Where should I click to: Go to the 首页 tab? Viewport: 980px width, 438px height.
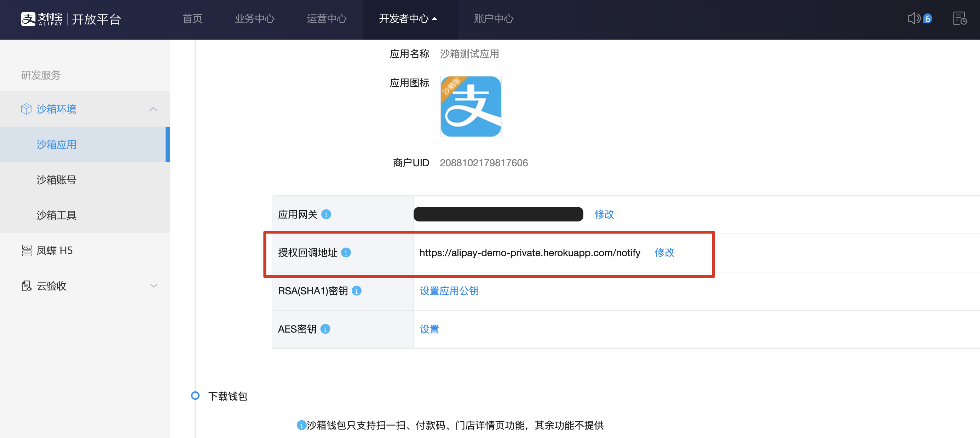(192, 19)
